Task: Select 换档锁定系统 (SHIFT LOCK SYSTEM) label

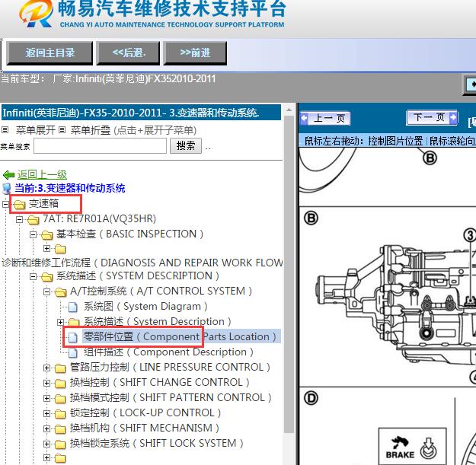Action: point(157,443)
